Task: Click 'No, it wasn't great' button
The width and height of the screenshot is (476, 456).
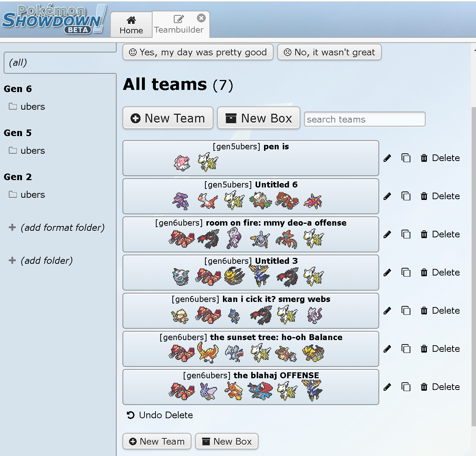Action: point(329,52)
